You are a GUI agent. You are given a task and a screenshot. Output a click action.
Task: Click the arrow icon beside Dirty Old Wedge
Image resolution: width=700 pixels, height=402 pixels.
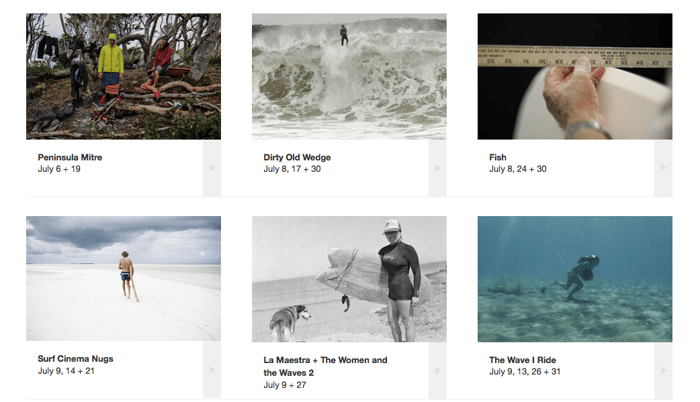438,168
